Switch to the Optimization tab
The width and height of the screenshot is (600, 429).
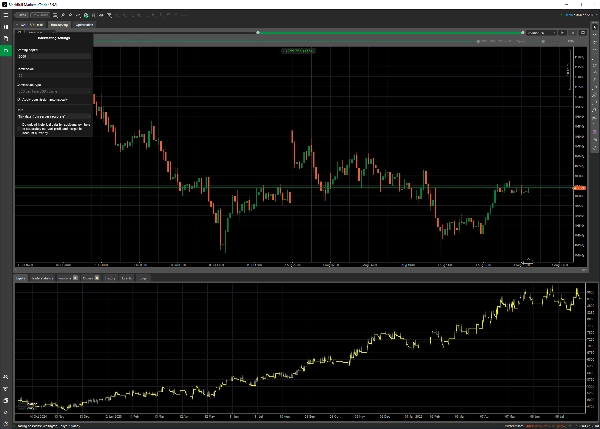(x=84, y=25)
